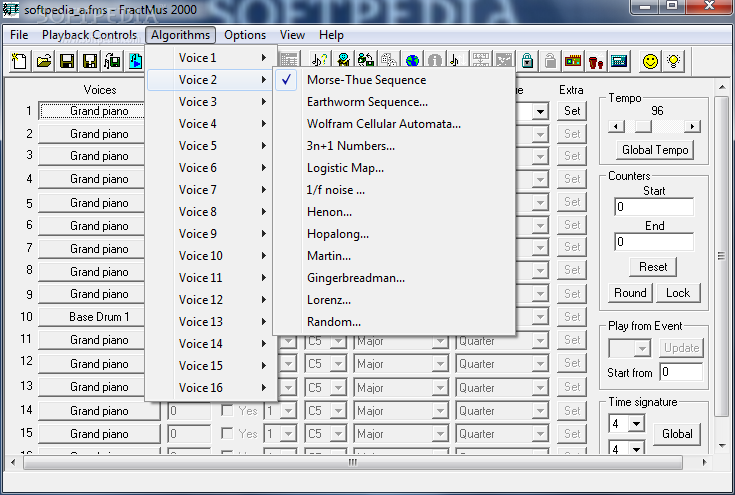Pick the Earthworm Sequence algorithm
The width and height of the screenshot is (735, 495).
tap(367, 102)
